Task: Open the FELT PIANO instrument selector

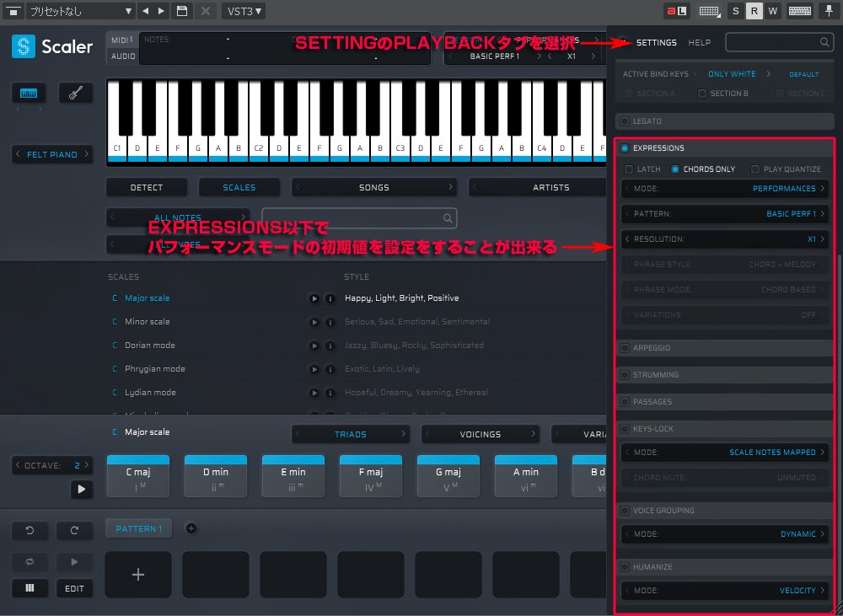Action: [52, 155]
